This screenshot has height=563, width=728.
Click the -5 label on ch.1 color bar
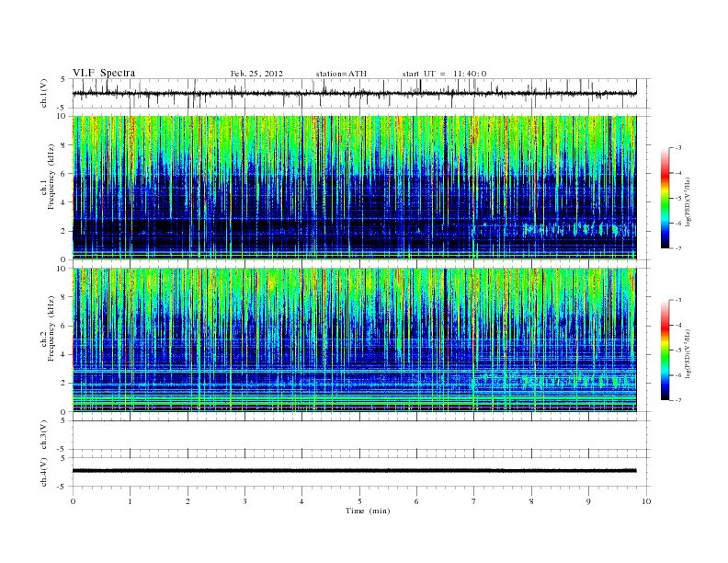coord(677,199)
